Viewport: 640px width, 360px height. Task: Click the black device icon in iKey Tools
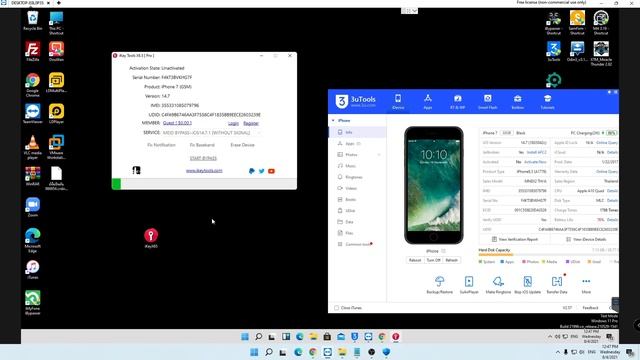pyautogui.click(x=136, y=170)
